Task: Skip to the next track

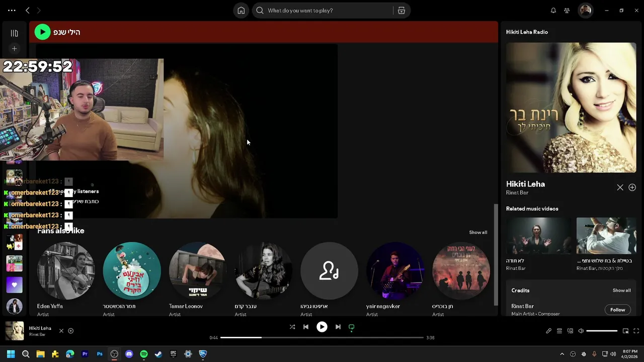Action: (x=338, y=327)
